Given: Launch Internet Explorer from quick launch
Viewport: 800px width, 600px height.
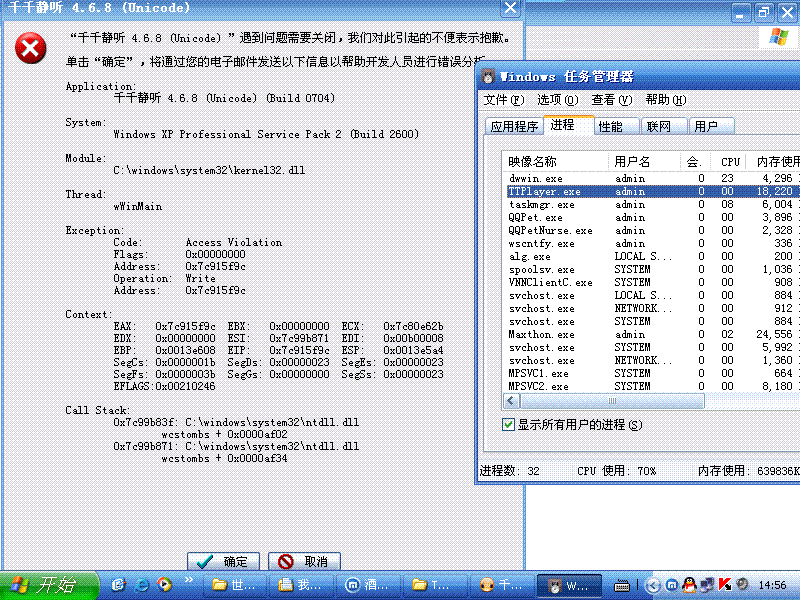Looking at the screenshot, I should tap(141, 585).
